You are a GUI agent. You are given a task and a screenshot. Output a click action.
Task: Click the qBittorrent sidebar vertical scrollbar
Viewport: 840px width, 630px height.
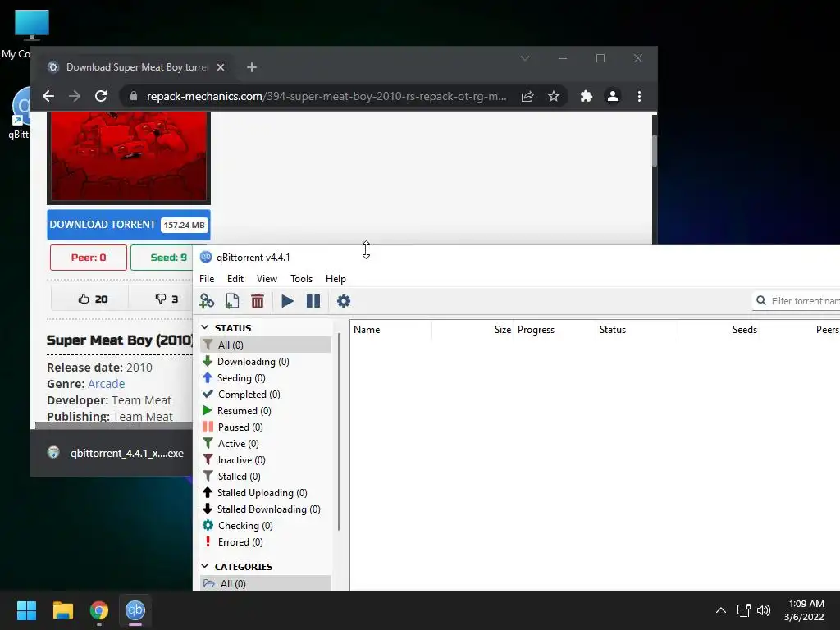(339, 431)
